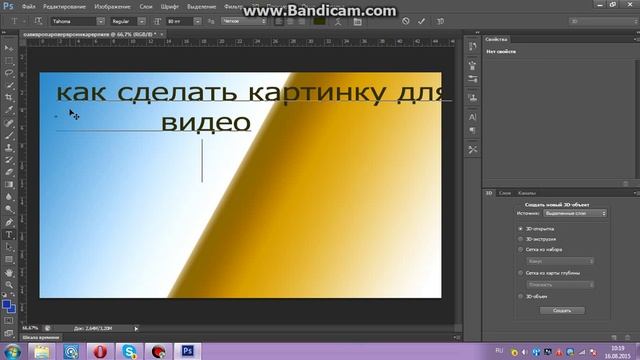
Task: Open Paragraph panel from dock
Action: 473,131
